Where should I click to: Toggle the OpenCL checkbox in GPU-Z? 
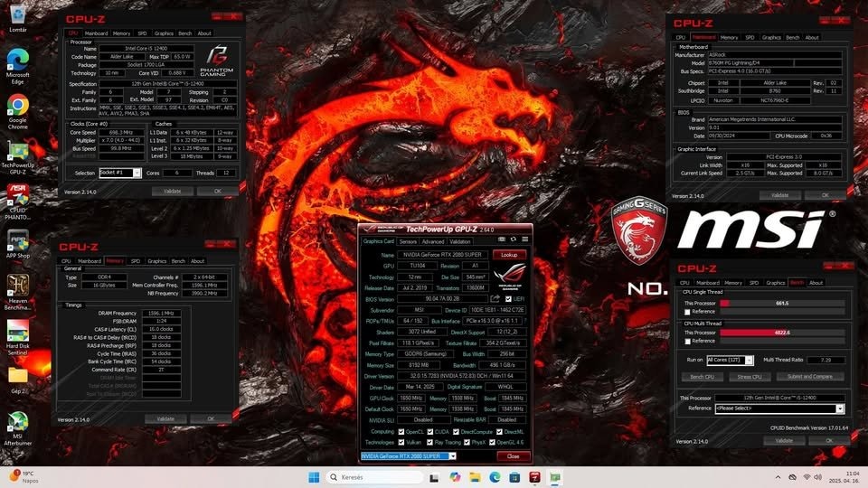click(x=401, y=432)
